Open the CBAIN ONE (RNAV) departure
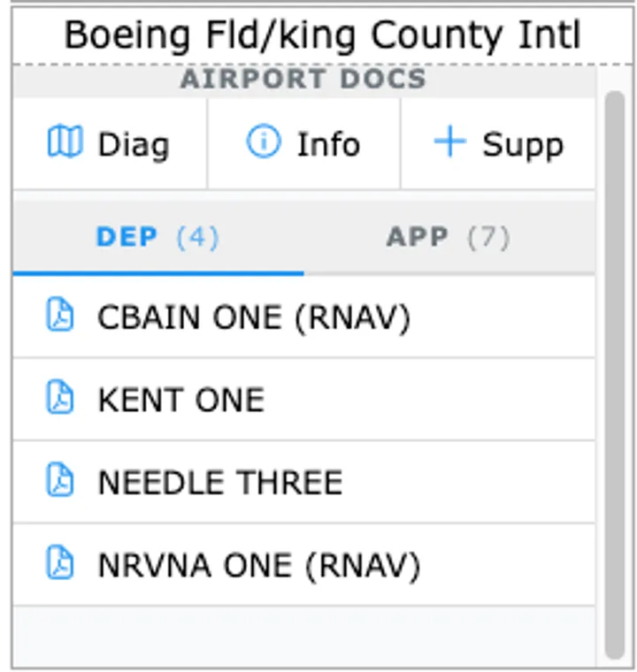The image size is (637, 672). (x=254, y=317)
